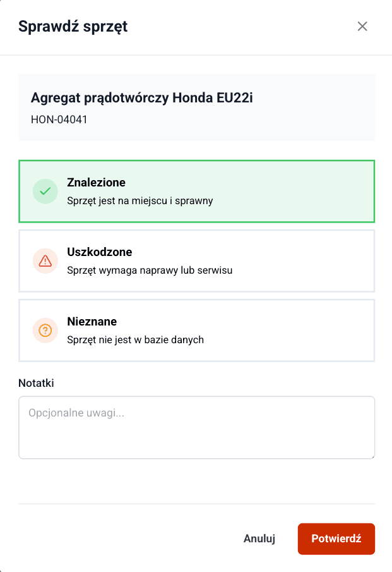Click the checkmark inside the selected status option
The width and height of the screenshot is (392, 572).
(45, 192)
